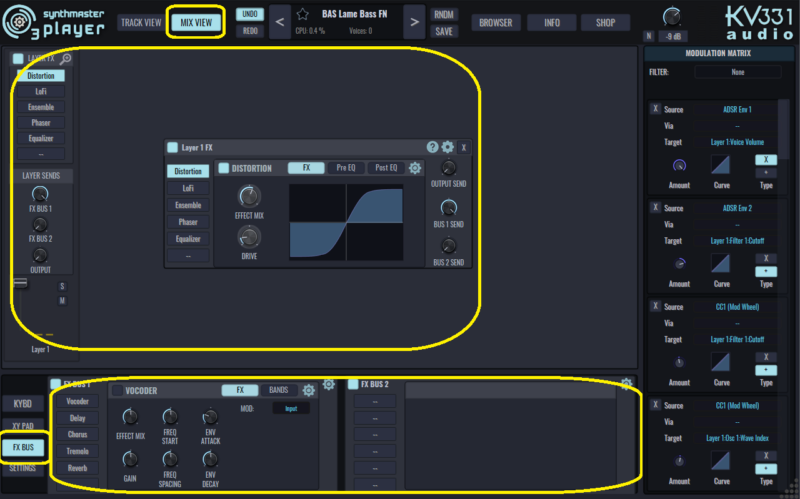Open the preset Browser
Screen dimensions: 800x499
pos(495,22)
